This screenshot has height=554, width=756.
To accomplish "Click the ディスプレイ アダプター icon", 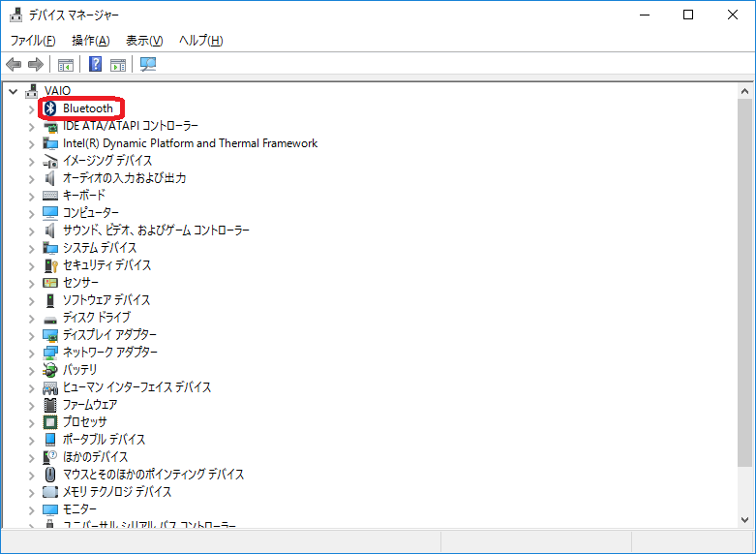I will coord(50,335).
